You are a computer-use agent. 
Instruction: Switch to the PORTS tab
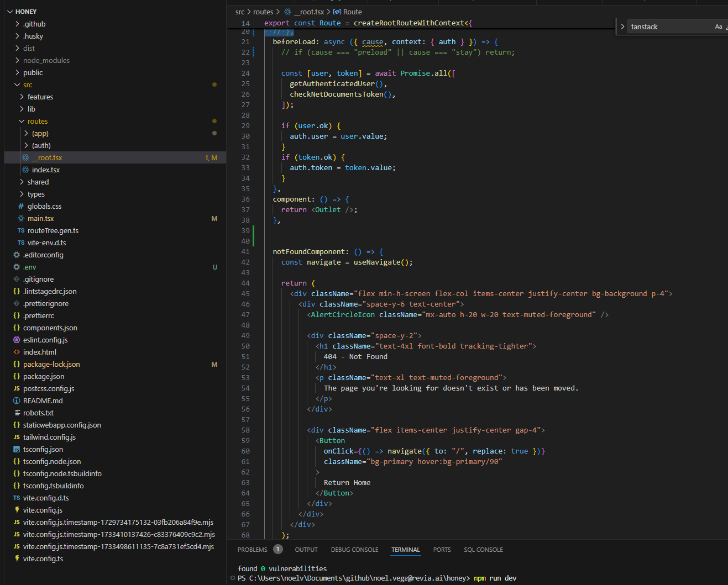click(x=442, y=550)
